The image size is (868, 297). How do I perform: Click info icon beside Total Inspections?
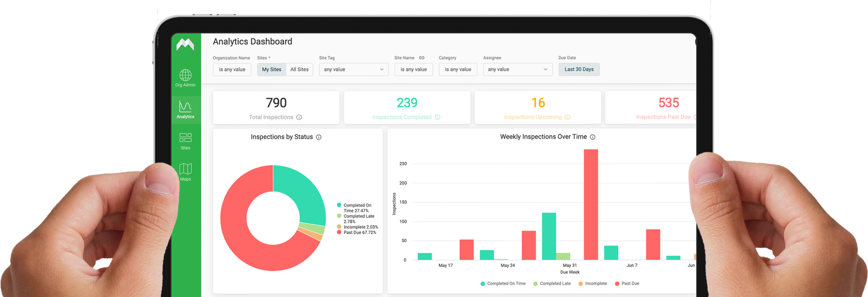[x=299, y=117]
